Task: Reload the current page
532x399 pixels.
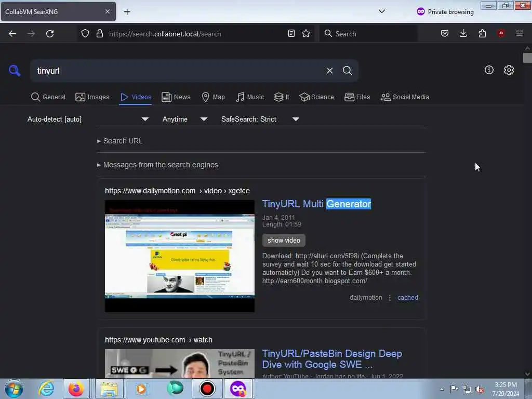Action: tap(50, 34)
